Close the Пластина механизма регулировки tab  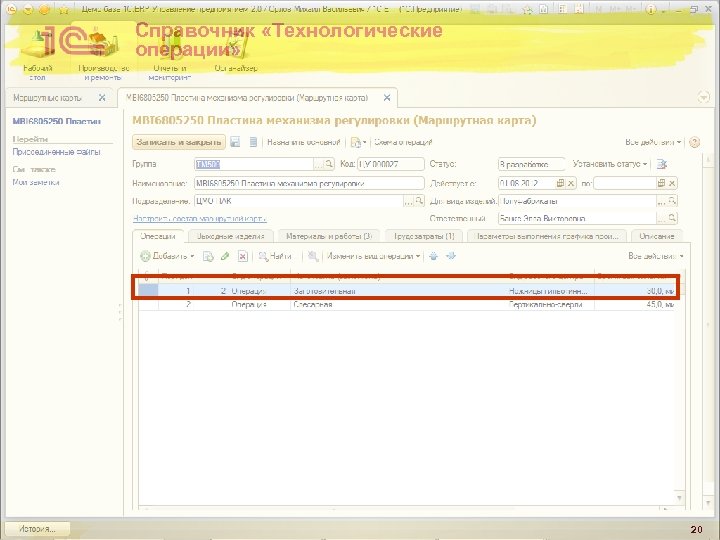pos(387,98)
